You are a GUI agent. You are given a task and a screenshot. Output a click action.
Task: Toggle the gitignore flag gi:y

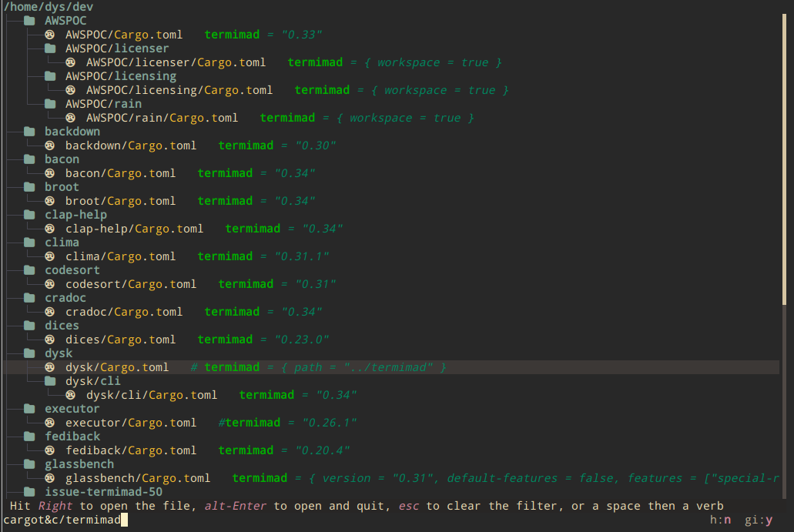pyautogui.click(x=759, y=520)
